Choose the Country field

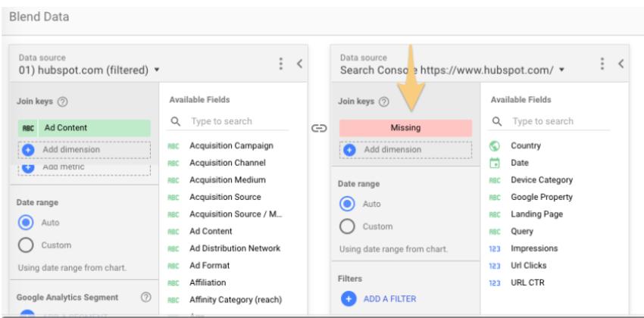(x=526, y=145)
